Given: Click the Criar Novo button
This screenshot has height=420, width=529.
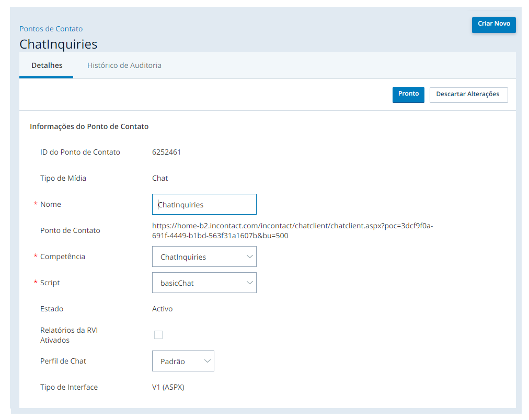Looking at the screenshot, I should tap(493, 25).
